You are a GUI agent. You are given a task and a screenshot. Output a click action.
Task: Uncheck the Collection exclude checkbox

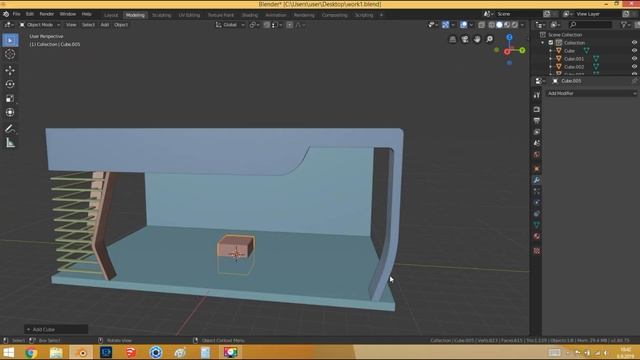click(551, 42)
